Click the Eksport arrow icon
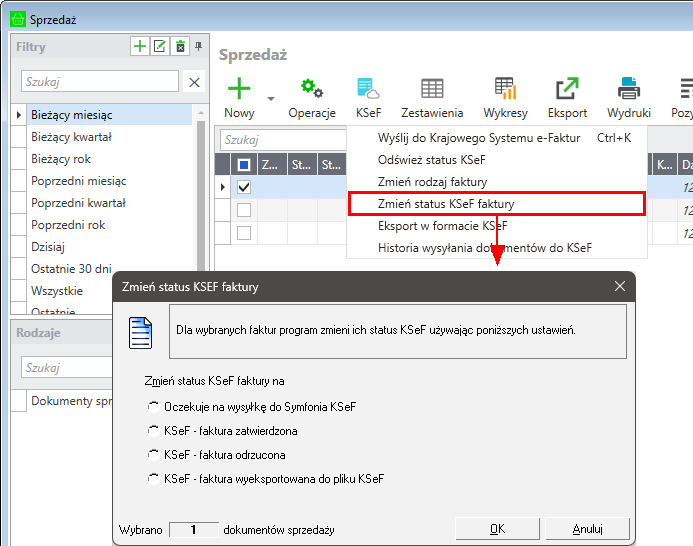This screenshot has width=693, height=546. 567,89
